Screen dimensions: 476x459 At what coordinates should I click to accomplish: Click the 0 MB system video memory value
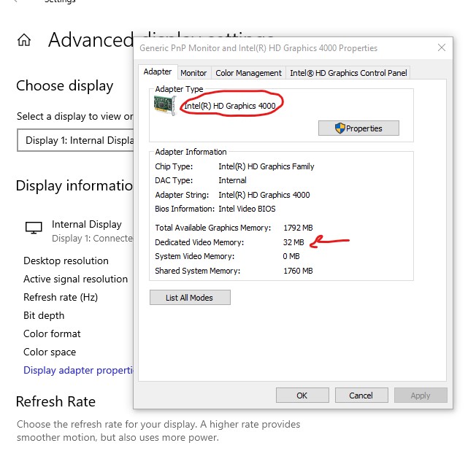pos(291,256)
